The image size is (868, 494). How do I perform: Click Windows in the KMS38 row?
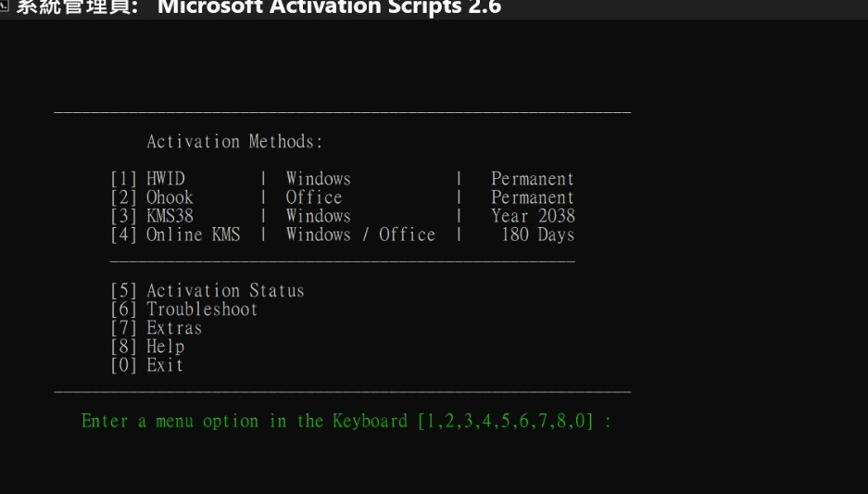pos(319,216)
